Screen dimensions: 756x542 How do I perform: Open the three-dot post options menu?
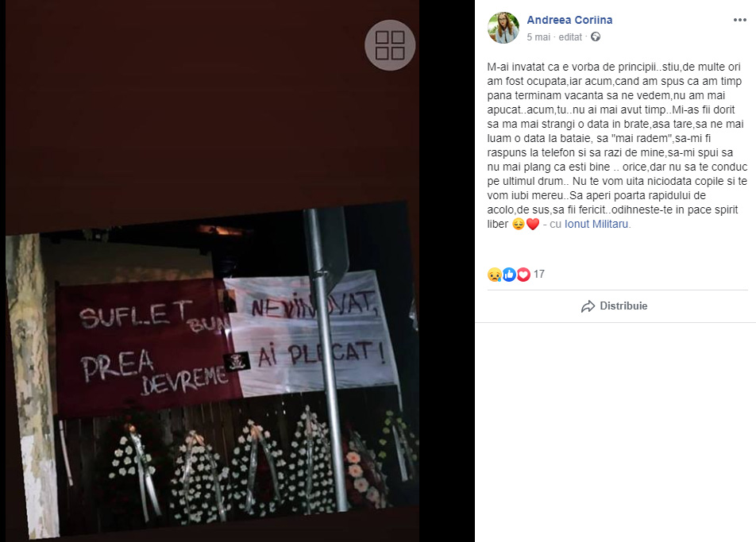point(739,20)
